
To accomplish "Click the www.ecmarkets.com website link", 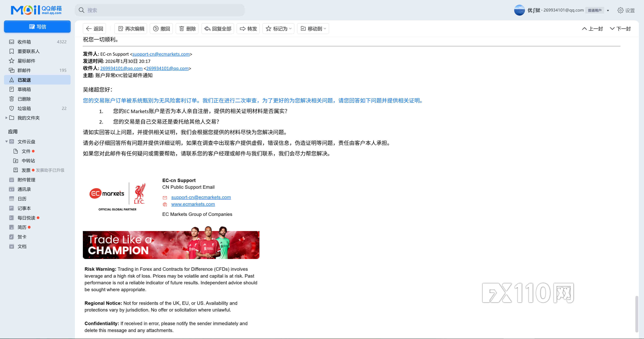I will coord(193,204).
